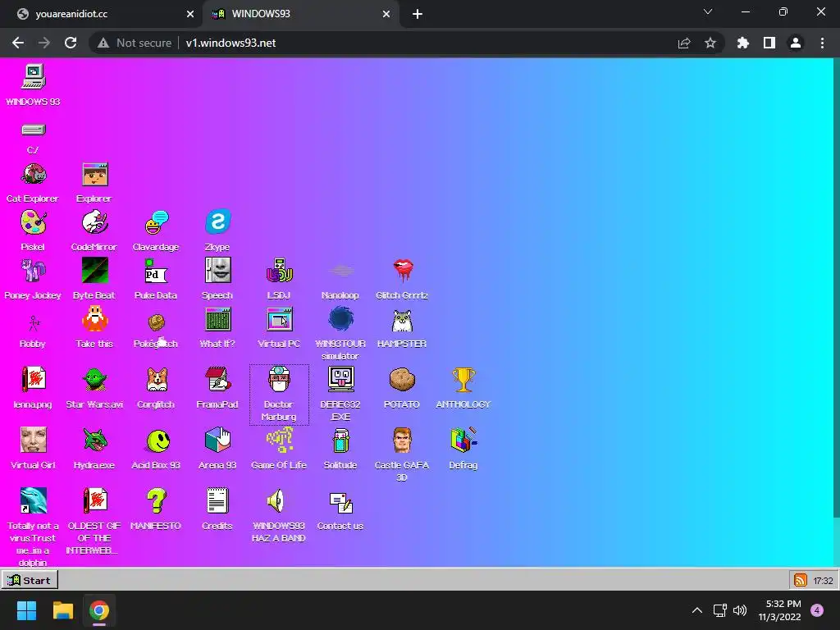The height and width of the screenshot is (630, 840).
Task: Click the RSS feed tray icon
Action: (x=801, y=580)
